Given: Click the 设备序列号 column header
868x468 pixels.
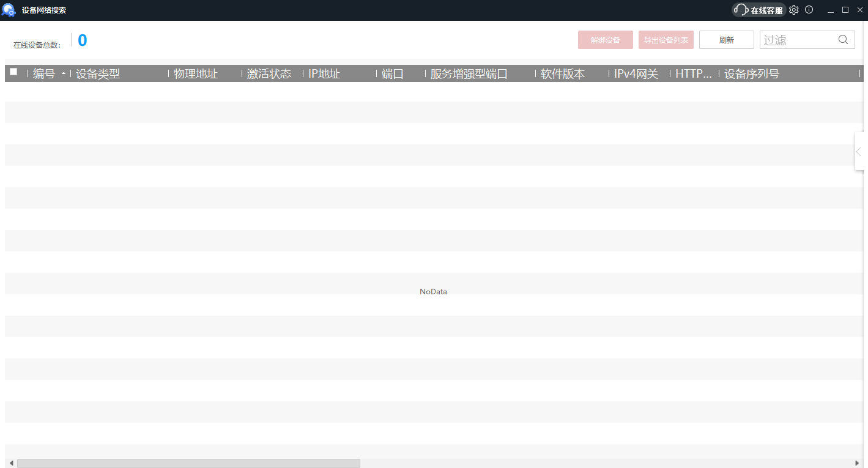Looking at the screenshot, I should tap(752, 74).
